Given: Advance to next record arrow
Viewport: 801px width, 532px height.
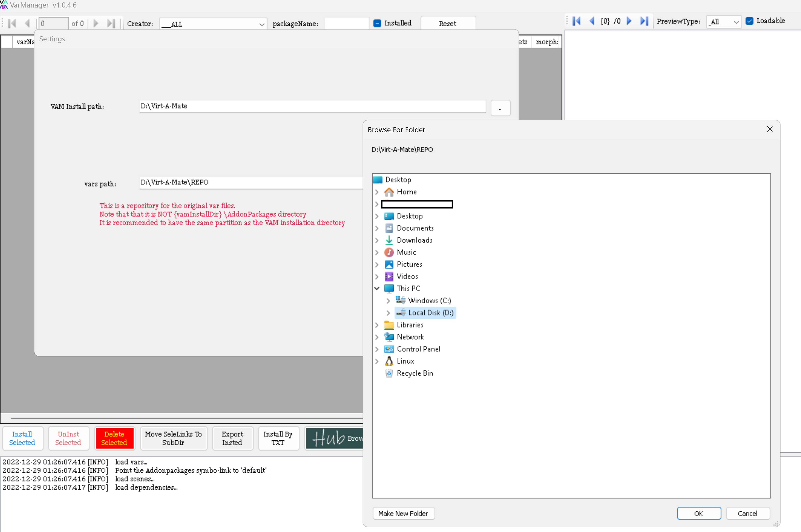Looking at the screenshot, I should click(x=95, y=23).
